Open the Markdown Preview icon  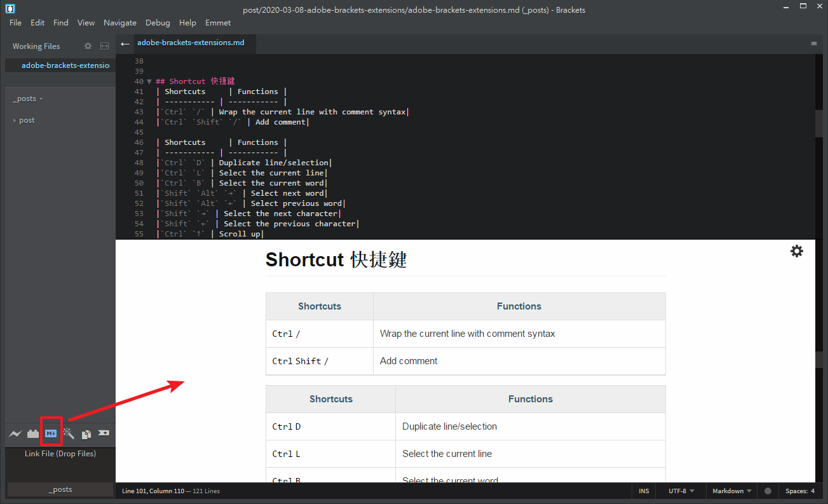point(51,433)
